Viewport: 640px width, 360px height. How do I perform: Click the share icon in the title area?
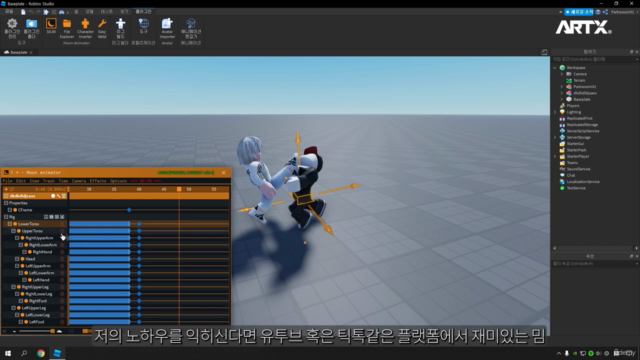tap(605, 12)
